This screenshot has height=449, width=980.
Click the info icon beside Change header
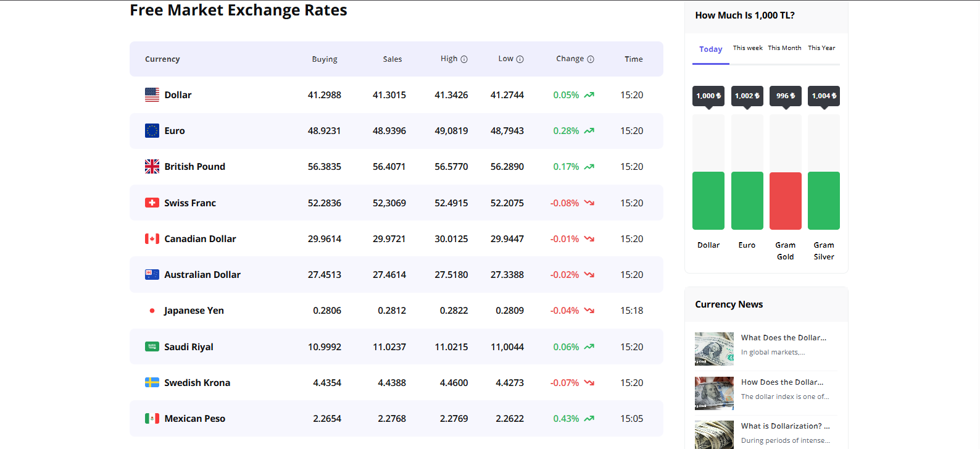591,59
